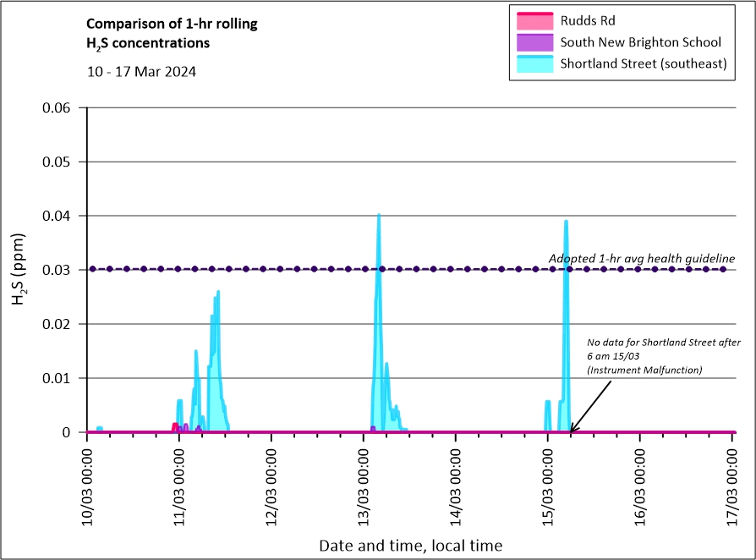Viewport: 756px width, 560px height.
Task: Click the tallest cyan peak on 11/03
Action: click(218, 293)
